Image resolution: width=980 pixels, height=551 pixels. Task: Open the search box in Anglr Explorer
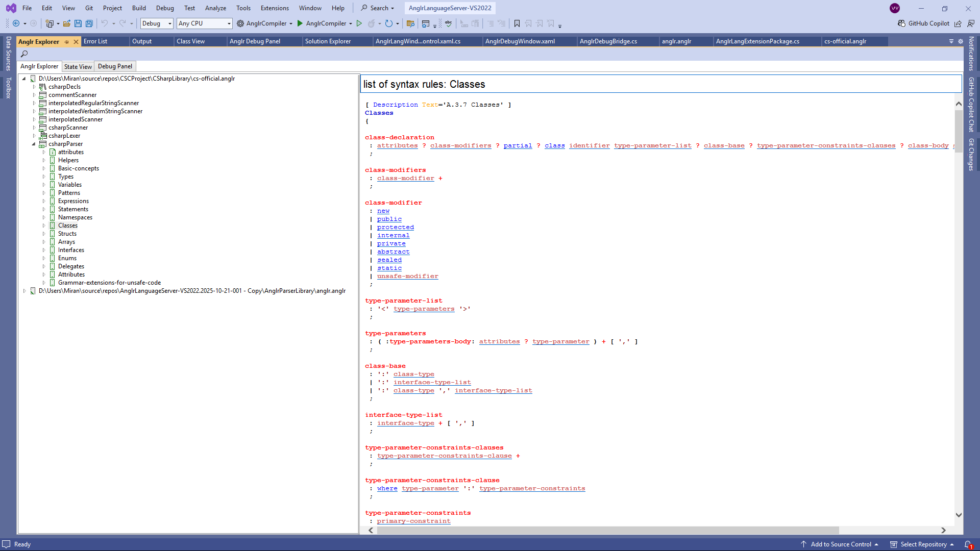click(24, 54)
